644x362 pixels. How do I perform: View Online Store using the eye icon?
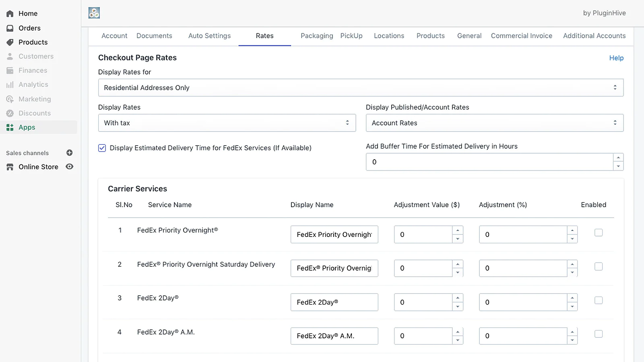tap(70, 167)
